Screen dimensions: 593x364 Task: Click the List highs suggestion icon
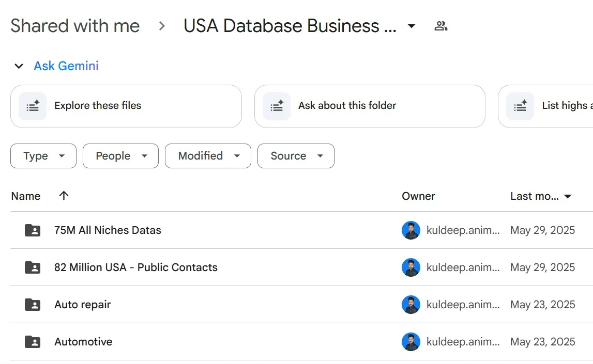520,106
